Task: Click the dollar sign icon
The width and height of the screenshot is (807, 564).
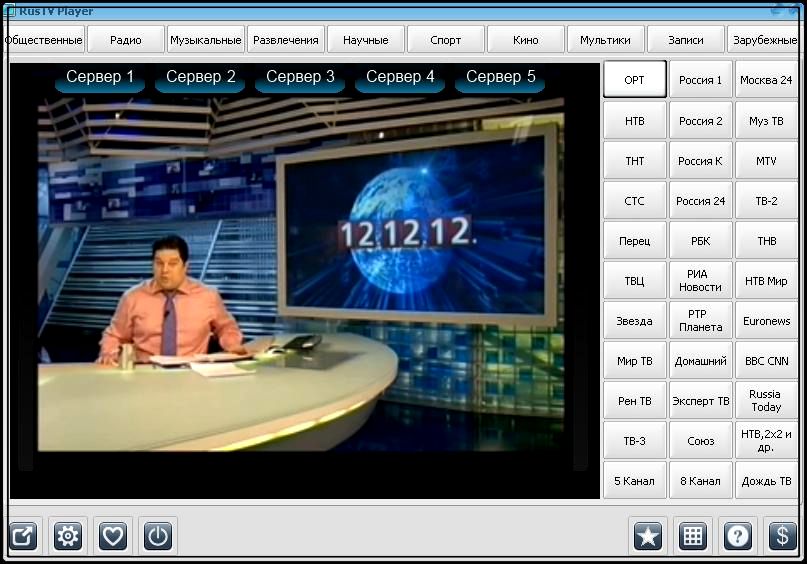Action: [x=782, y=536]
